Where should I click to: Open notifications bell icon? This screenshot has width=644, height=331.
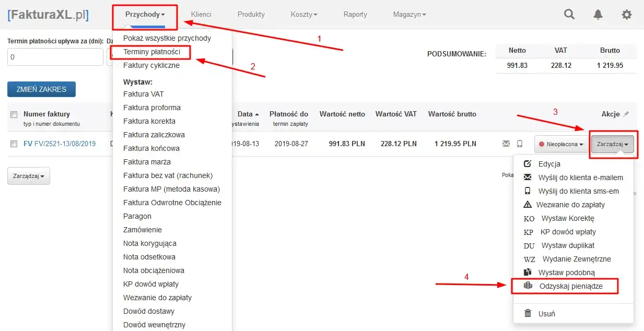click(x=598, y=15)
